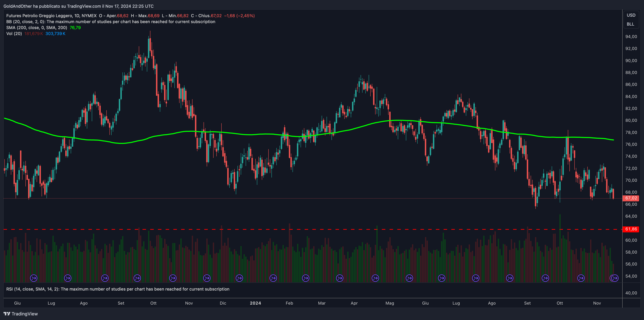Click the SMA (200, close, 0, SMA, 200) legend
Screen dimensions: 644x320
click(x=37, y=28)
